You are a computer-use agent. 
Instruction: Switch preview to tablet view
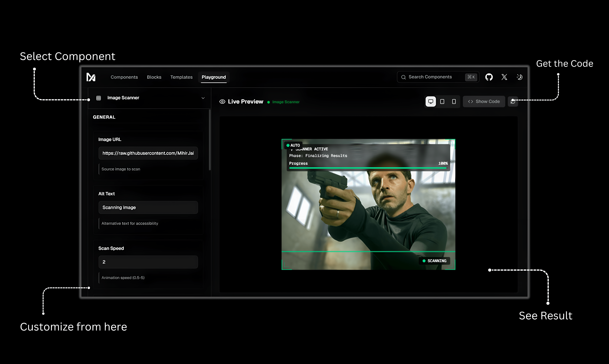pyautogui.click(x=442, y=101)
